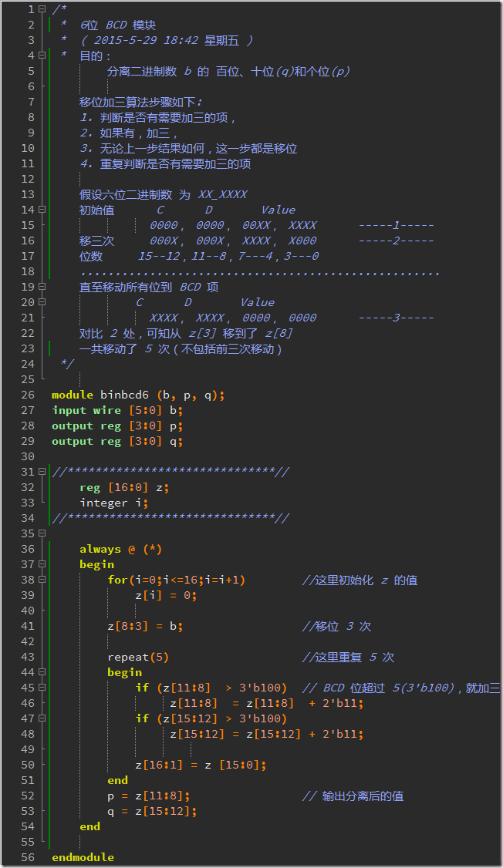The image size is (503, 868).
Task: Collapse the if statement fold at line 47
Action: pyautogui.click(x=42, y=718)
